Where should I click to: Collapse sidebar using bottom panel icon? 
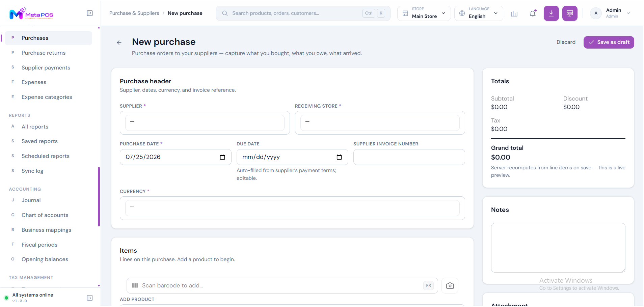(90, 298)
